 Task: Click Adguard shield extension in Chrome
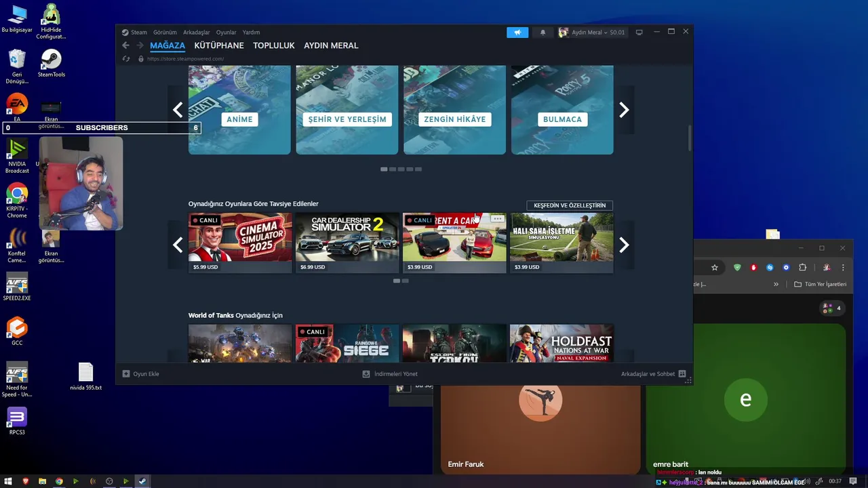click(737, 267)
